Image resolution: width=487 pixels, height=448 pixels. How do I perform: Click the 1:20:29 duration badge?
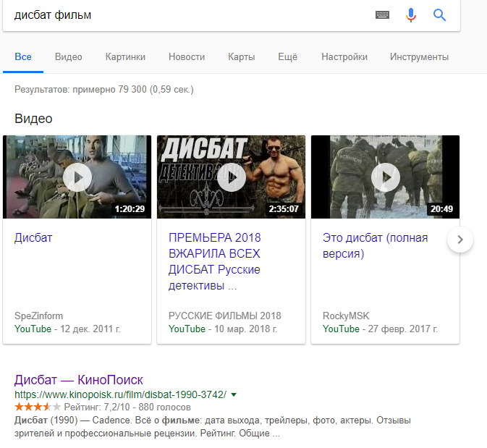pyautogui.click(x=130, y=209)
